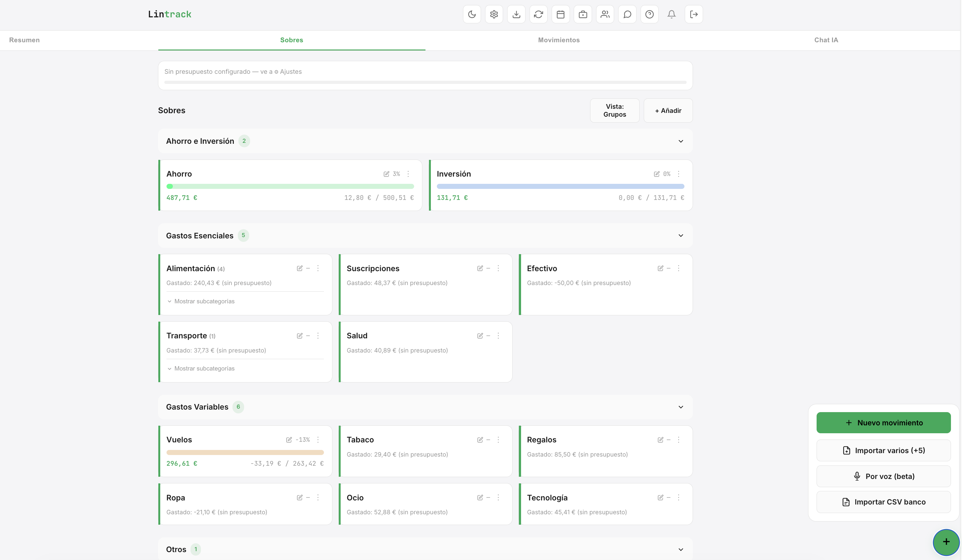Edit the Efectivo envelope

pos(660,268)
